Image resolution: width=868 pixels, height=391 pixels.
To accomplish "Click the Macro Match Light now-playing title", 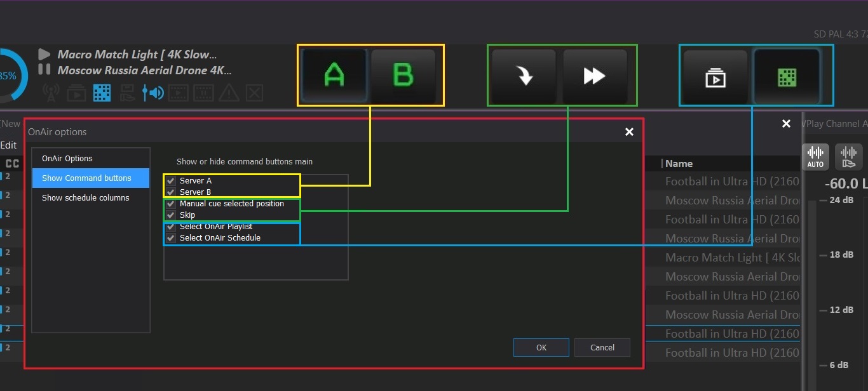I will [137, 55].
